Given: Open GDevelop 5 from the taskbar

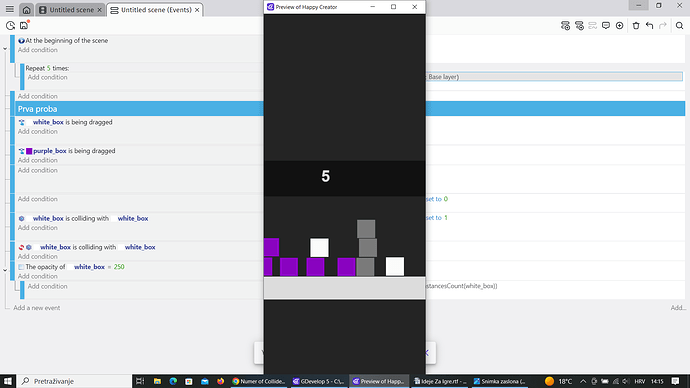Looking at the screenshot, I should click(x=318, y=381).
